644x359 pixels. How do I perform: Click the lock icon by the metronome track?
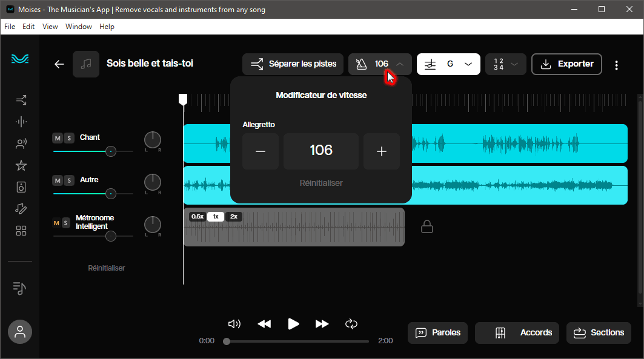(x=427, y=226)
